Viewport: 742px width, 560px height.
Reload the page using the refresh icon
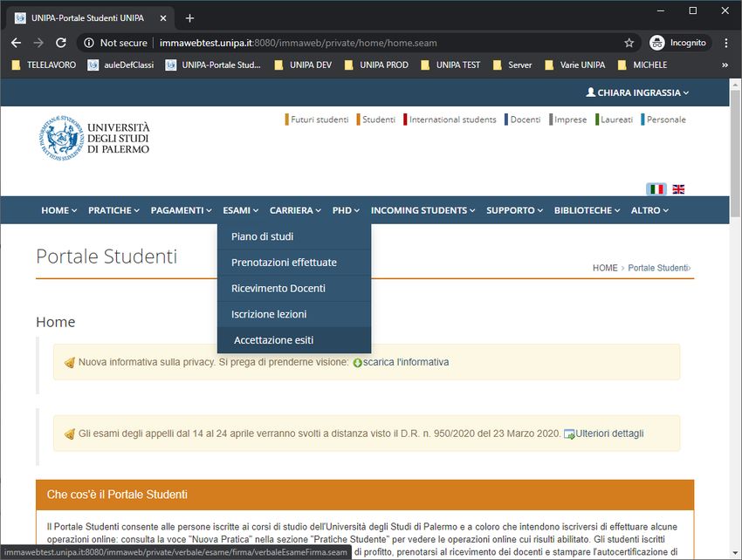point(61,43)
